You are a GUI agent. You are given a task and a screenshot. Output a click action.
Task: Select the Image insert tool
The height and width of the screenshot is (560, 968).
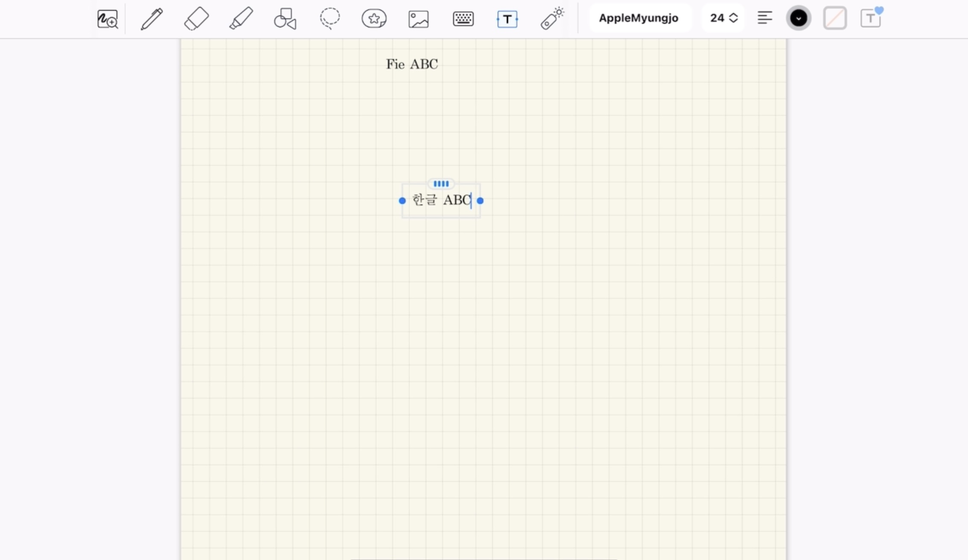(418, 19)
